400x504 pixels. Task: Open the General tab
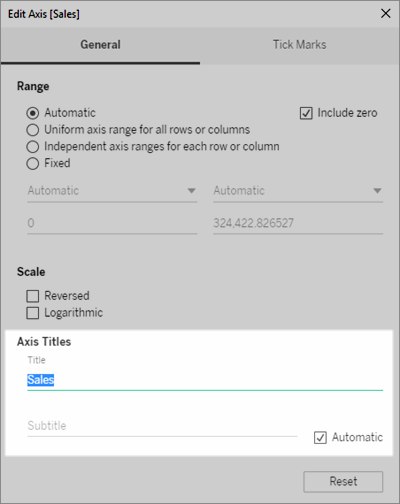(100, 45)
